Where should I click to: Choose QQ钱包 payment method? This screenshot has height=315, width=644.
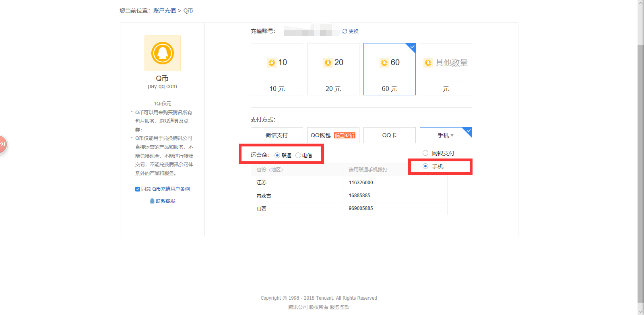point(333,135)
